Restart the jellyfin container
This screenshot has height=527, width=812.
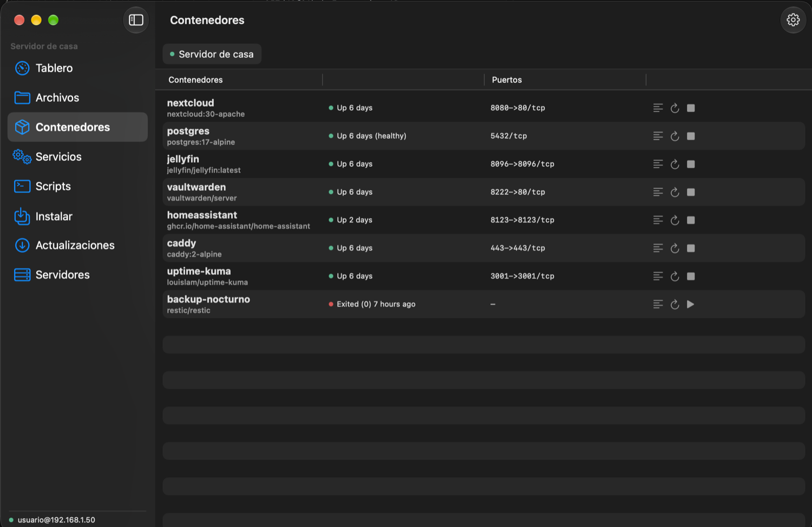click(x=675, y=164)
